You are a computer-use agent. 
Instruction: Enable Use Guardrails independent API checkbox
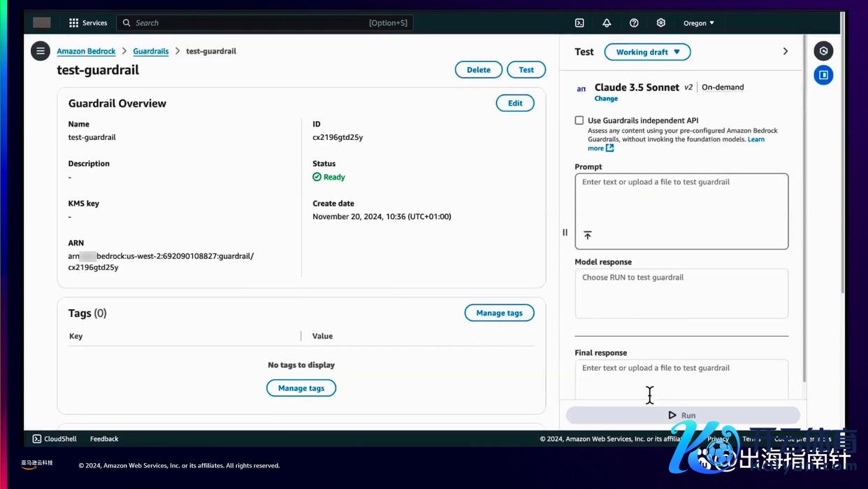(x=579, y=120)
